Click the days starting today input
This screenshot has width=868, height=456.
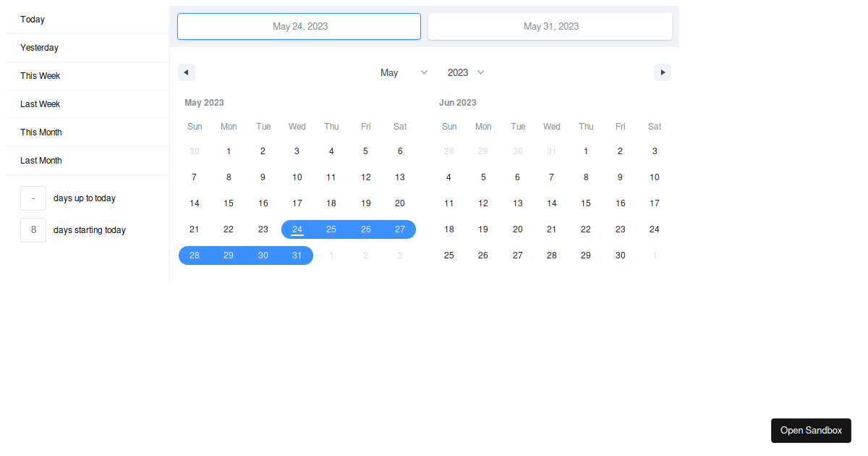[33, 230]
